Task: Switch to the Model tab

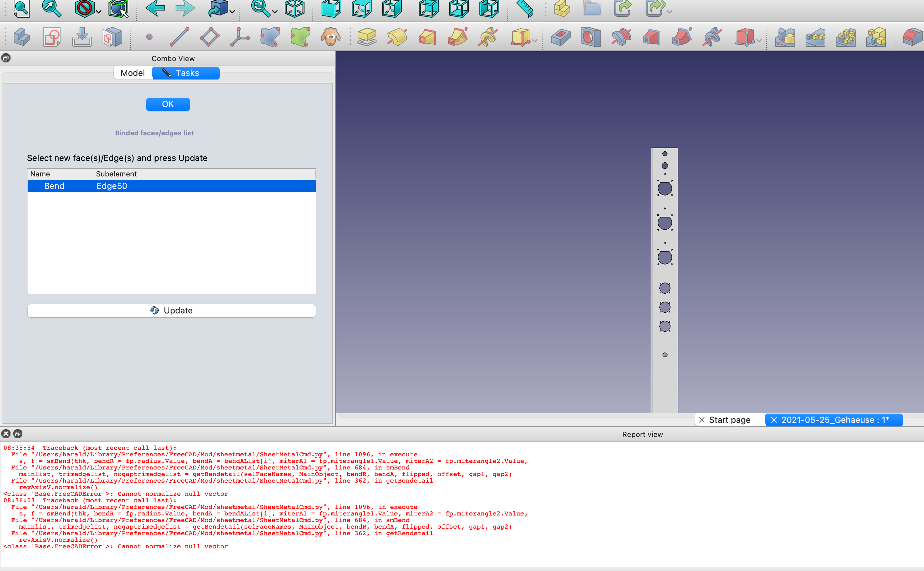Action: click(133, 73)
